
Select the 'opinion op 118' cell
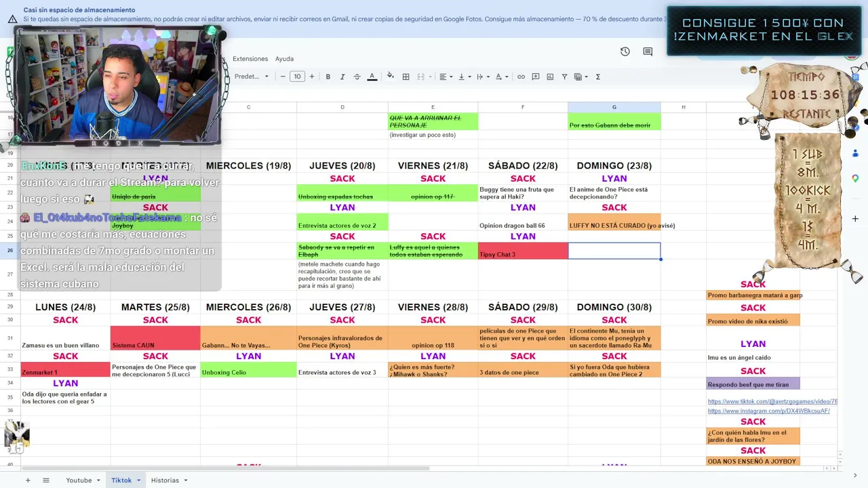433,338
